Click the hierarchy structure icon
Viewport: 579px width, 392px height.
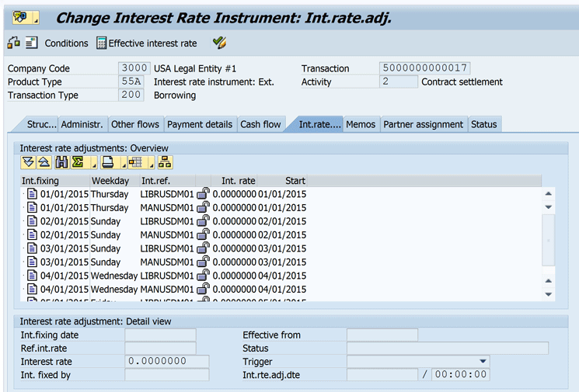165,162
